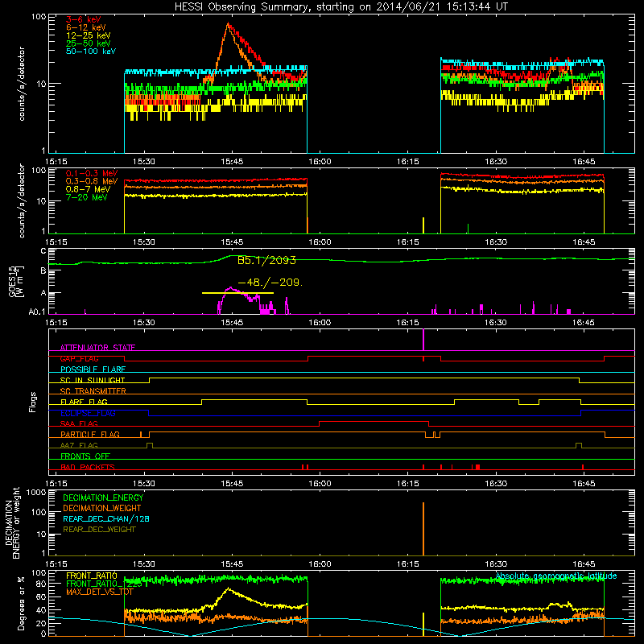Viewport: 644px width, 644px height.
Task: Click the DECIMATION_WEIGHT legend entry
Action: [x=102, y=508]
